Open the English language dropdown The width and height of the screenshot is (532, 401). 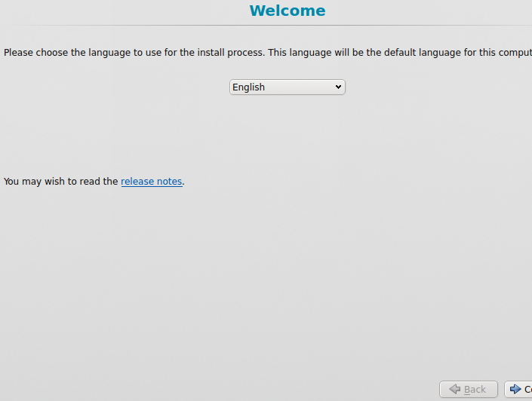pyautogui.click(x=288, y=87)
